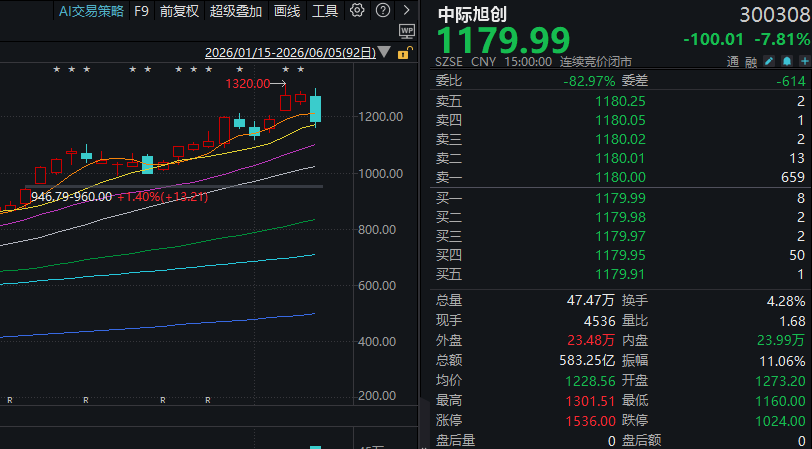This screenshot has width=812, height=449.
Task: Click 涨停 value 1536.00
Action: coord(590,421)
